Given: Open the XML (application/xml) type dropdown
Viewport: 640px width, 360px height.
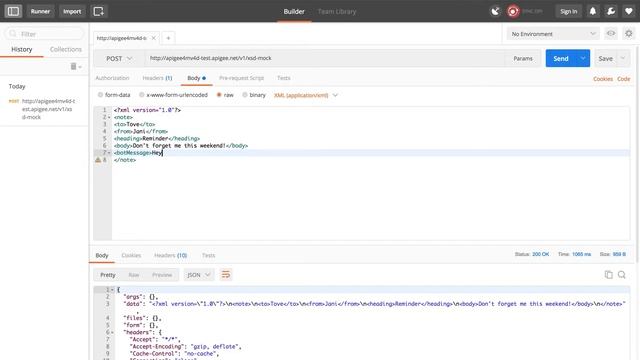Looking at the screenshot, I should coord(306,95).
